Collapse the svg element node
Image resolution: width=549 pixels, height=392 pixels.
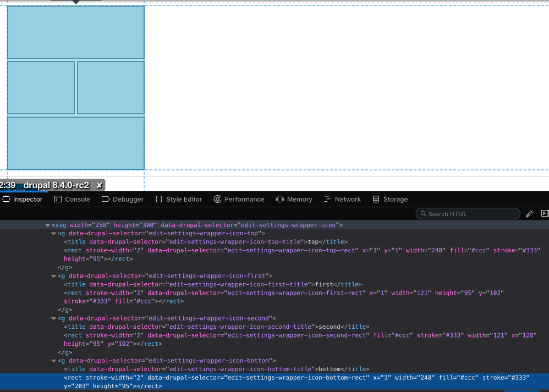click(x=47, y=225)
